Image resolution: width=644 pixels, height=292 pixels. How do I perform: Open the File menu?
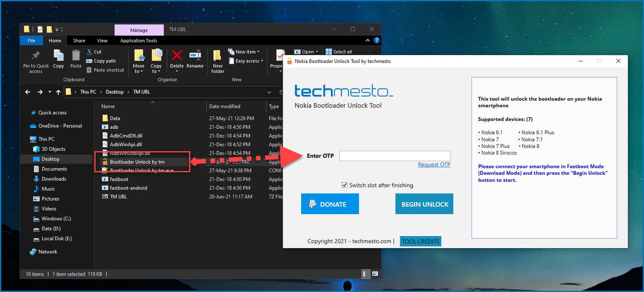point(31,41)
